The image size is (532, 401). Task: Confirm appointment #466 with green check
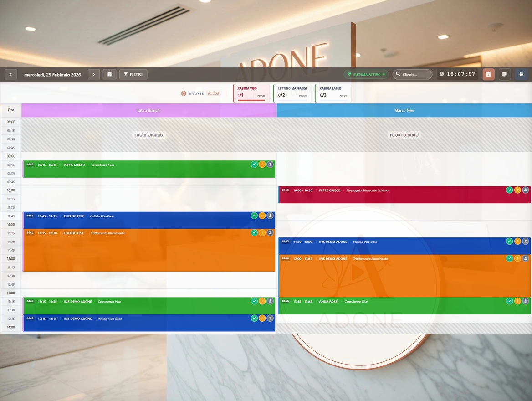(509, 301)
